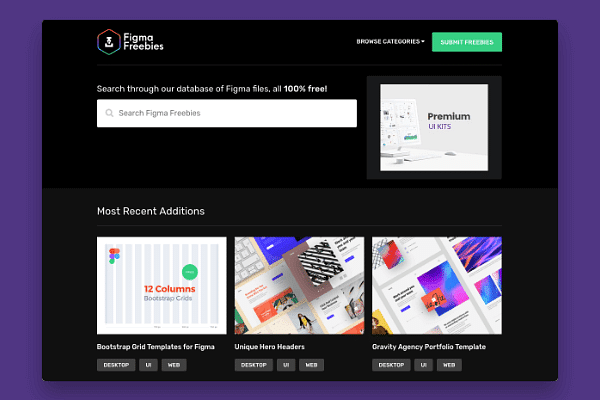
Task: Focus the Search Figma Freebies input field
Action: (227, 113)
